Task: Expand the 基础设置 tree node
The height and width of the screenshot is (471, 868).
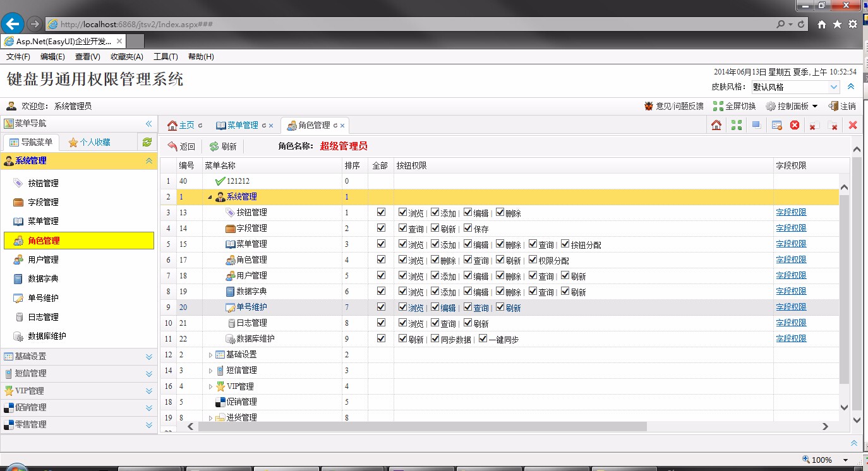Action: pos(211,354)
